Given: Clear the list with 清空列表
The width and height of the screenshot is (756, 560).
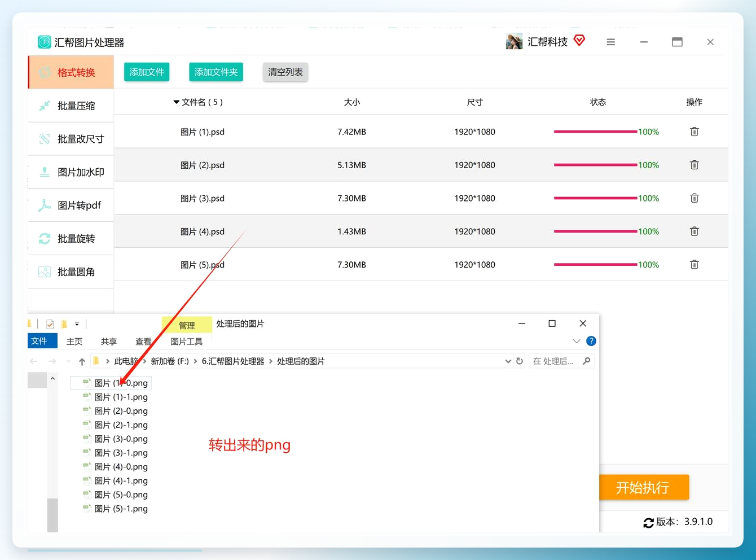Looking at the screenshot, I should [x=285, y=72].
